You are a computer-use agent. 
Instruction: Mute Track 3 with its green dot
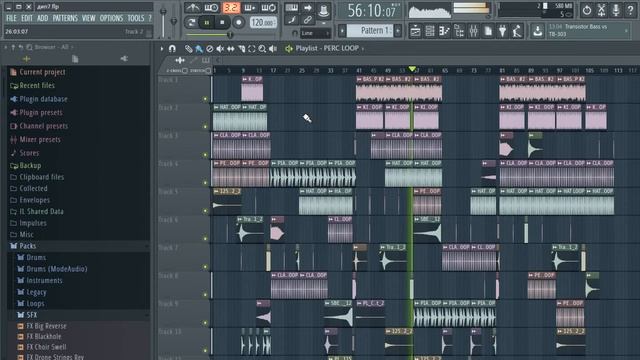(205, 155)
